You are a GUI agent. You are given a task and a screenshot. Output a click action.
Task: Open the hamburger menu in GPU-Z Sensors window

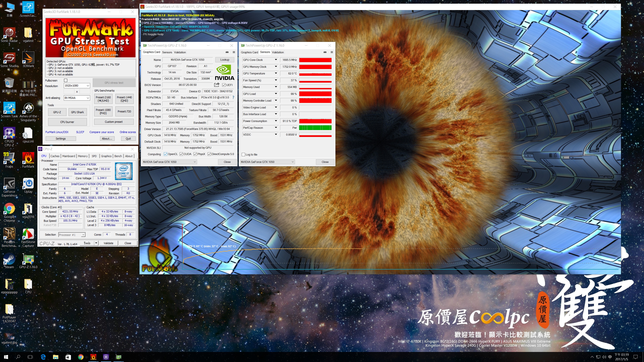(x=332, y=52)
